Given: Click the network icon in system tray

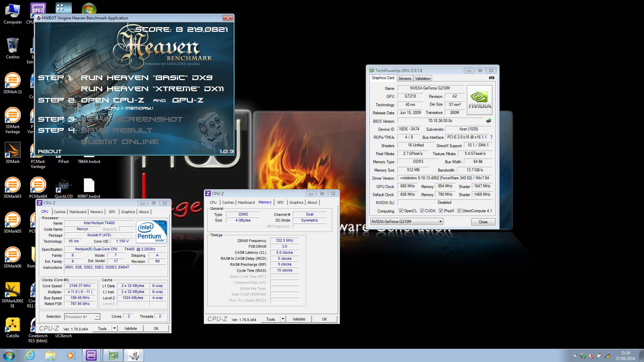Looking at the screenshot, I should (x=607, y=356).
